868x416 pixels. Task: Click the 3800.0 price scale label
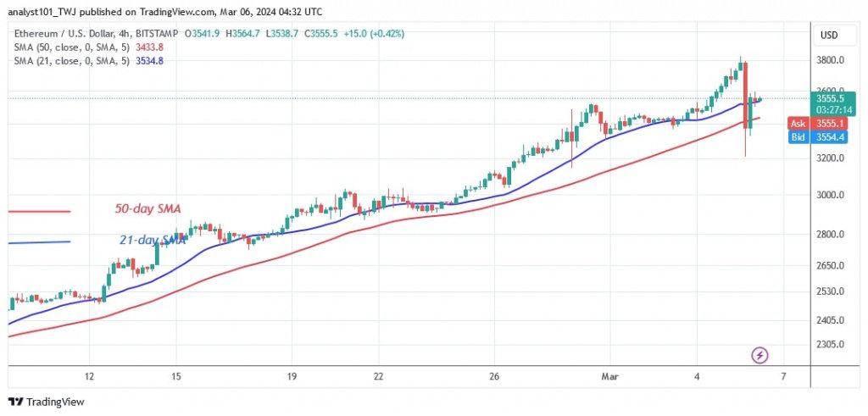click(x=832, y=60)
